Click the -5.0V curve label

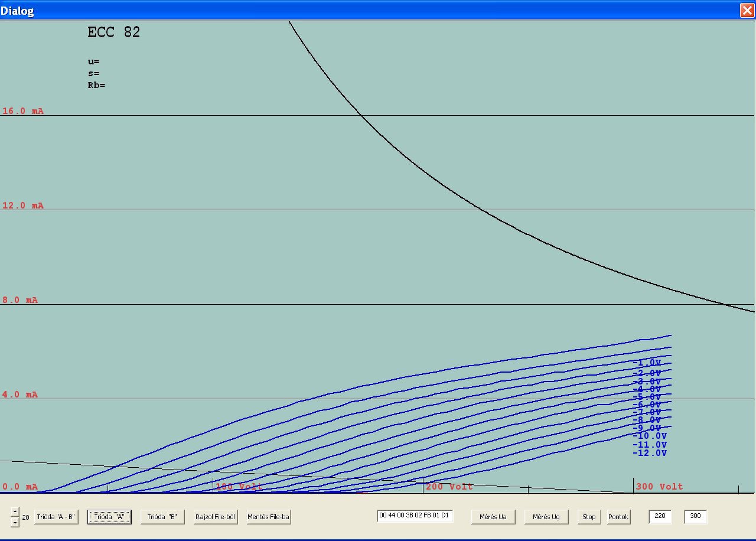pos(647,397)
